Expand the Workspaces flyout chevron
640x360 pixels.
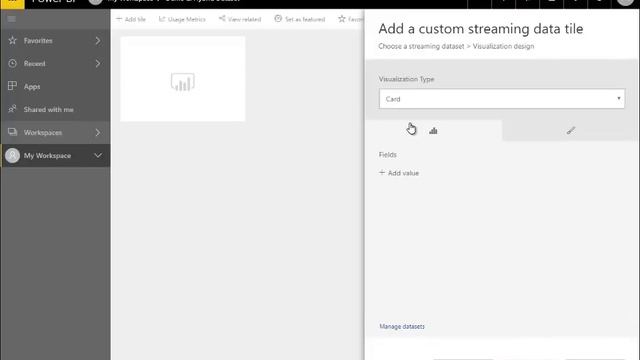[98, 132]
